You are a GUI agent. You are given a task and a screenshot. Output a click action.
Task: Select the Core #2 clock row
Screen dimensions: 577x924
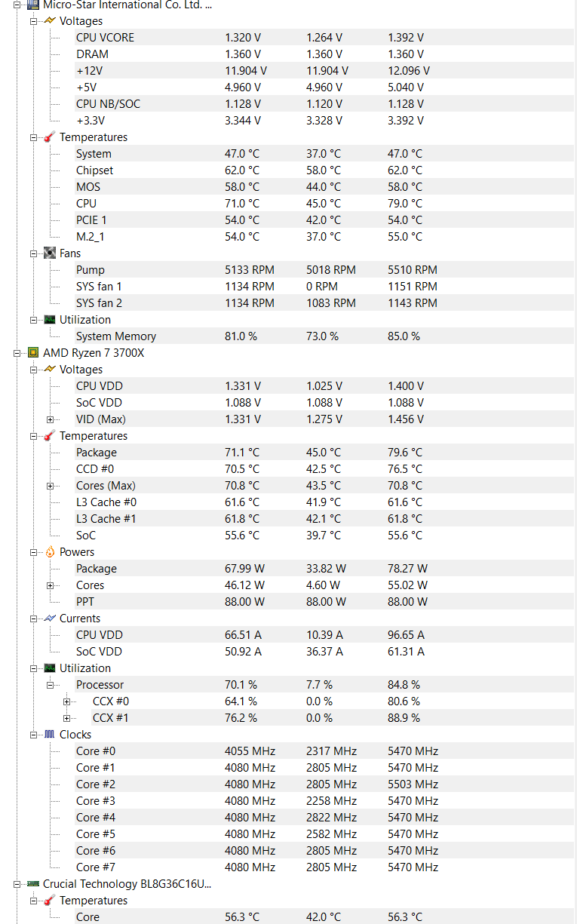(324, 784)
